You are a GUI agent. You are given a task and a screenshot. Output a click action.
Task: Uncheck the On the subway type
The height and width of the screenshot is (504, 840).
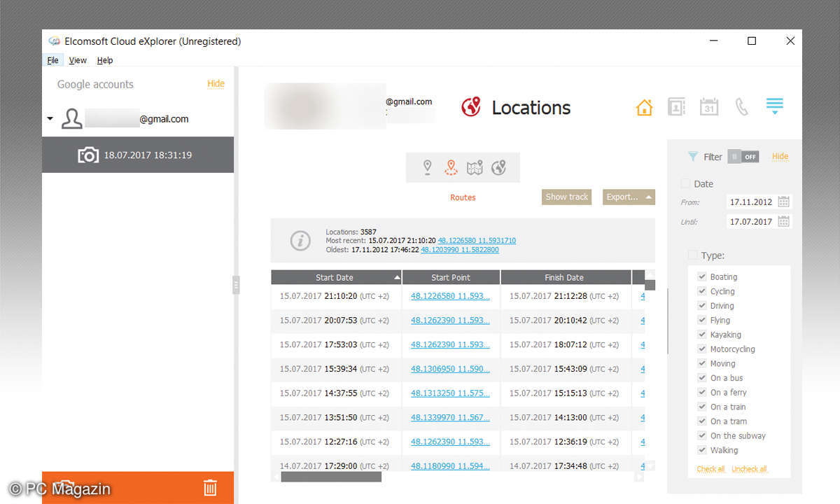[701, 435]
